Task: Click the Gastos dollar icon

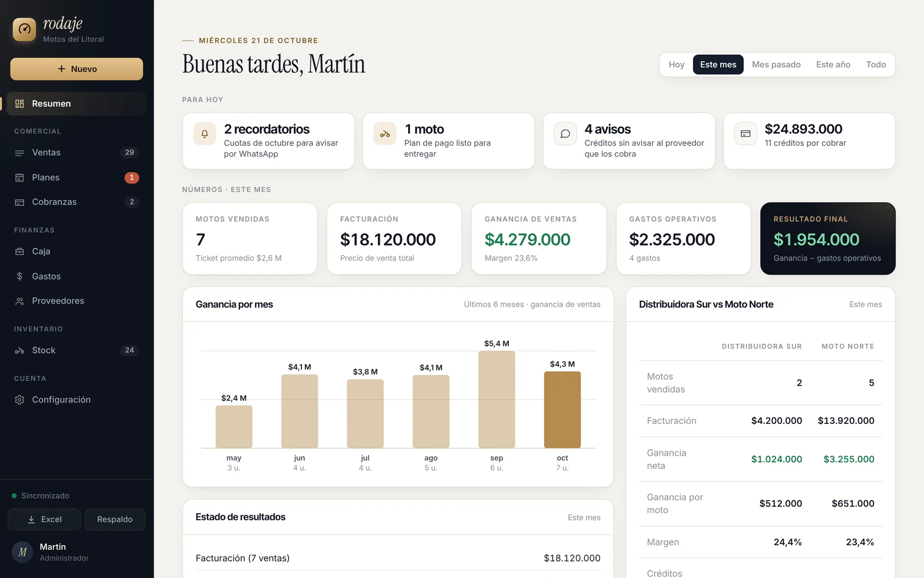Action: pos(20,276)
